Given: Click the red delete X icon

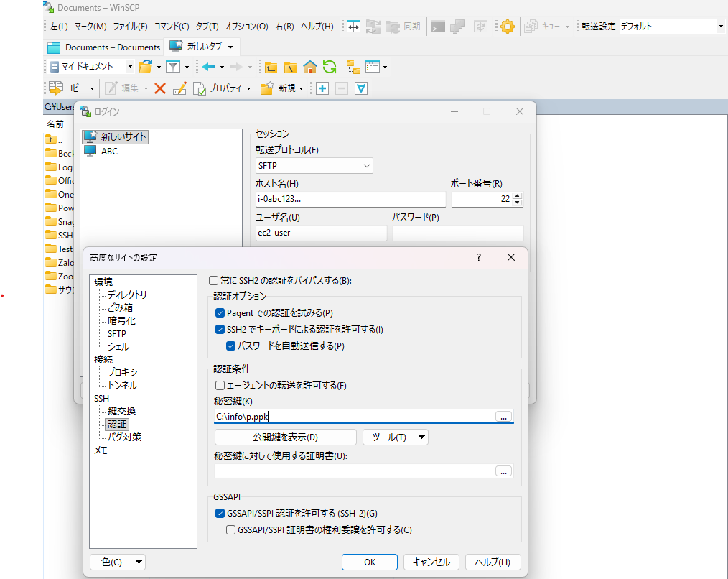Looking at the screenshot, I should [x=160, y=88].
